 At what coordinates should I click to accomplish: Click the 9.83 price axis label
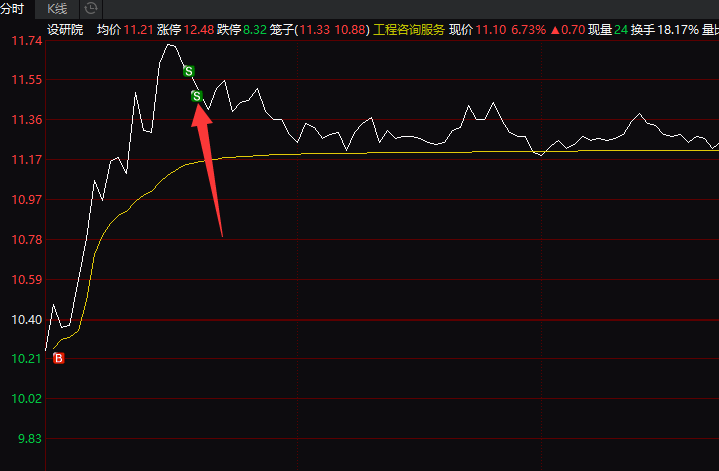[x=30, y=439]
